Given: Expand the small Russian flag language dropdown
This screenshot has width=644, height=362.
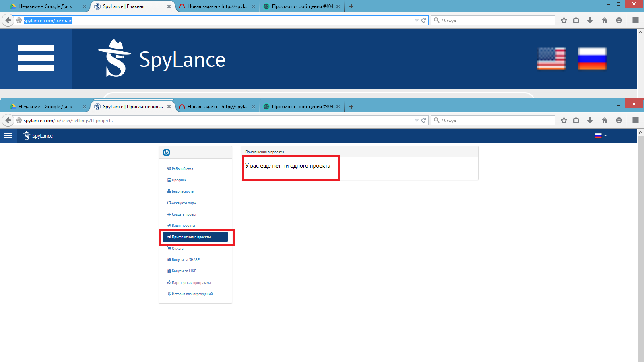Looking at the screenshot, I should pyautogui.click(x=600, y=136).
